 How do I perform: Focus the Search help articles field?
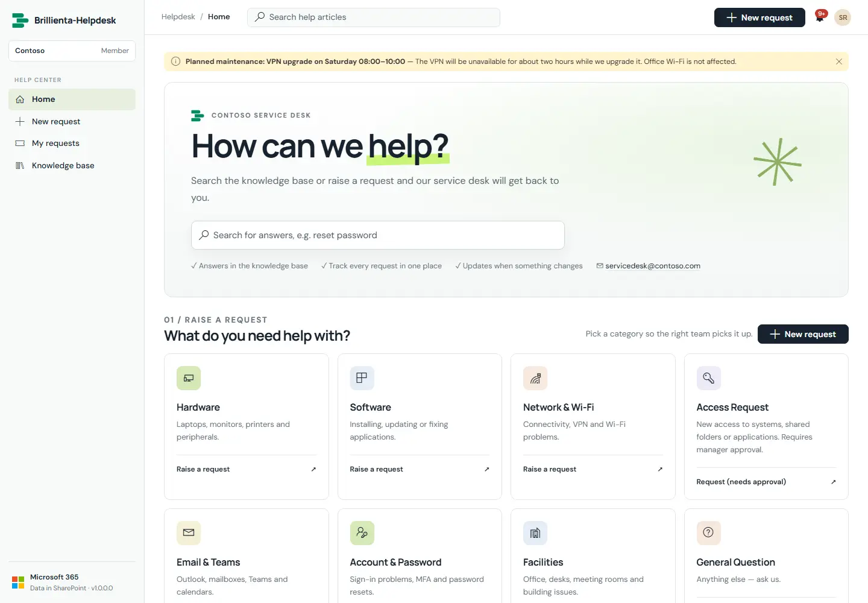[374, 17]
